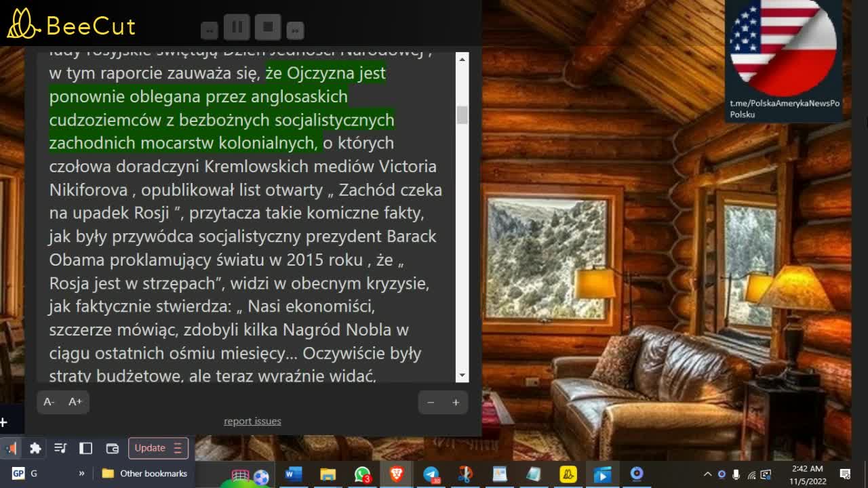The height and width of the screenshot is (488, 868).
Task: Decrease text size with A- button
Action: pos(49,402)
